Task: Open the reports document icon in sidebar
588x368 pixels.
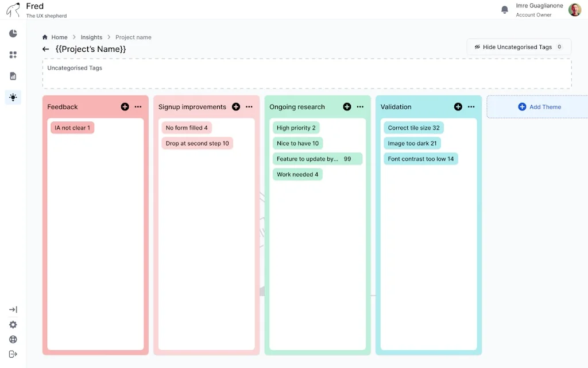Action: tap(13, 76)
